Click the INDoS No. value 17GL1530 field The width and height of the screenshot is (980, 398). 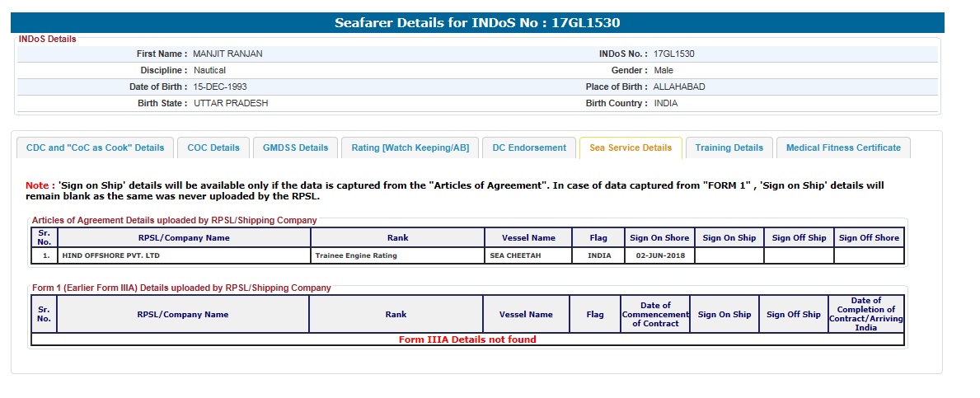(x=673, y=54)
